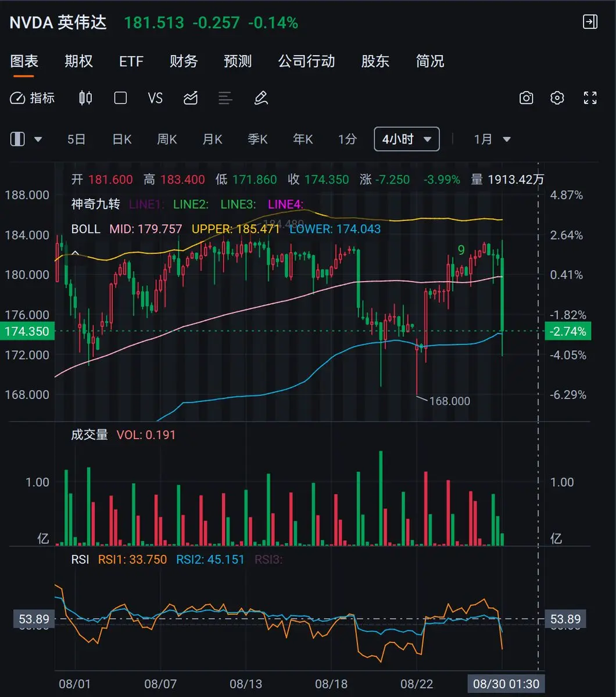Select the 1分 timeframe
The image size is (616, 697).
coord(348,139)
